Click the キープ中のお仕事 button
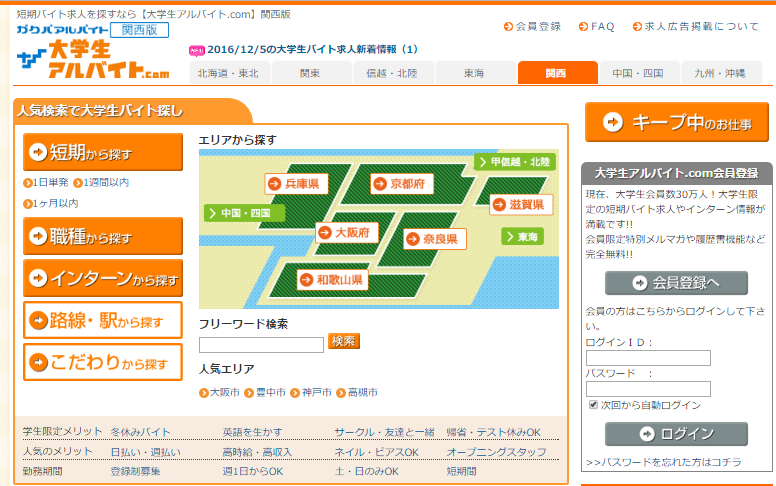This screenshot has height=486, width=776. [x=677, y=122]
